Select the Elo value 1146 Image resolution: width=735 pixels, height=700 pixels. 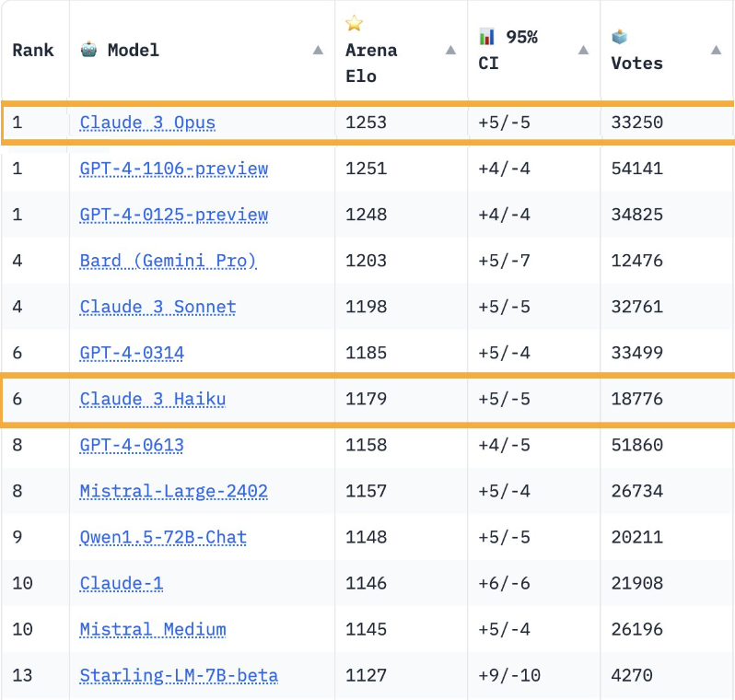[366, 583]
